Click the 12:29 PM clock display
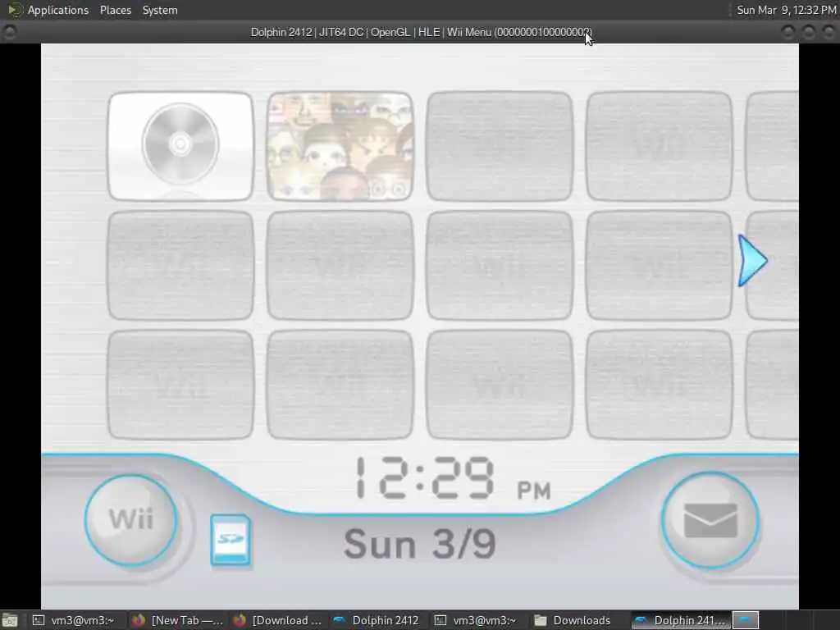Screen dimensions: 840x630 [453, 478]
